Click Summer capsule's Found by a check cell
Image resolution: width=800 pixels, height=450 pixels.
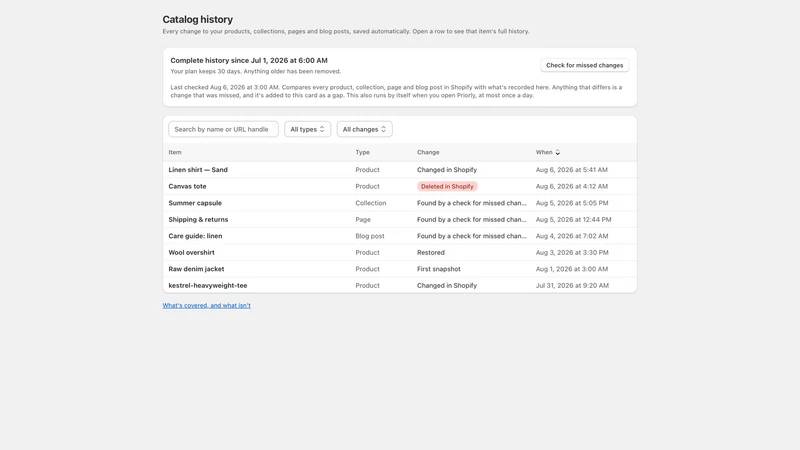[472, 203]
